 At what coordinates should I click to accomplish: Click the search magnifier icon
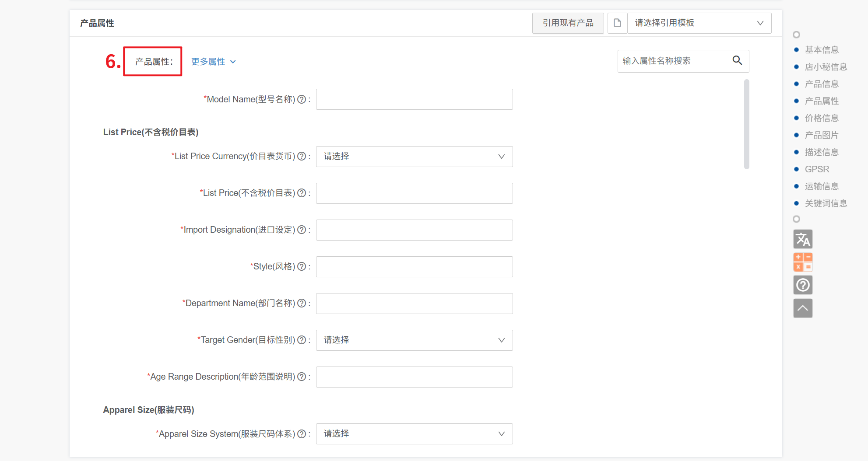click(x=737, y=61)
